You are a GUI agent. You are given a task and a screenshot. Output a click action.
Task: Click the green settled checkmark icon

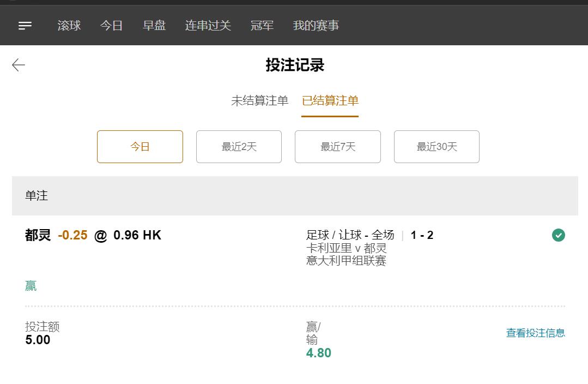(x=558, y=235)
